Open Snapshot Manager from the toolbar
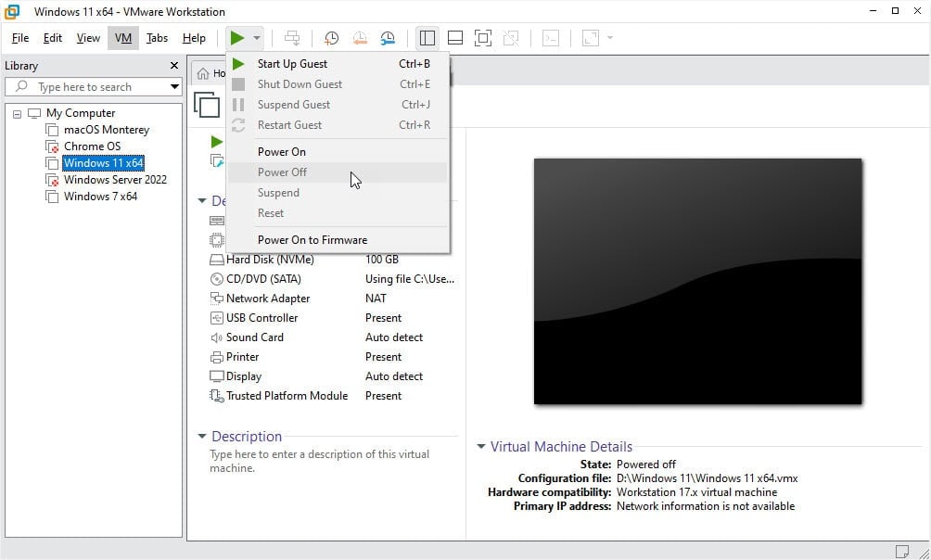This screenshot has height=560, width=931. (x=388, y=38)
